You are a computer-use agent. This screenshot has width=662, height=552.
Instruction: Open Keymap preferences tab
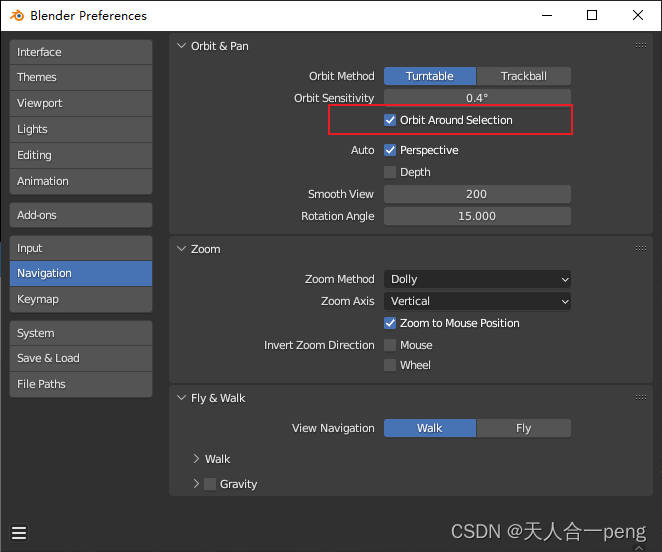[81, 299]
